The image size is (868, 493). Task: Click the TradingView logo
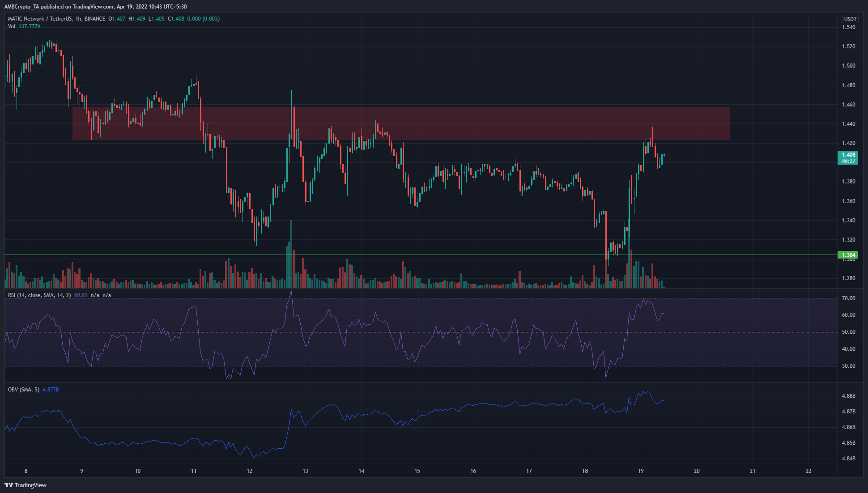coord(25,485)
